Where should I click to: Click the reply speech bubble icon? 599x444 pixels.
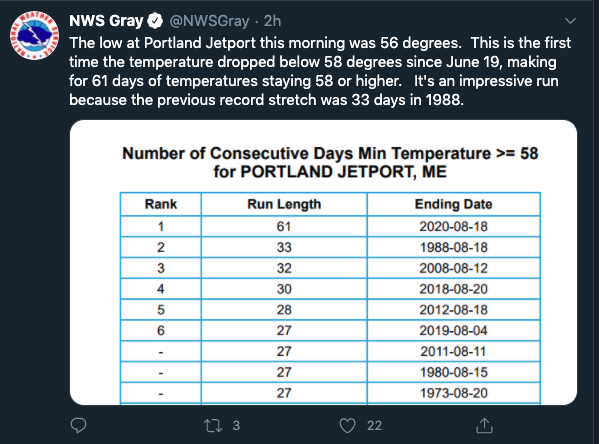click(79, 425)
